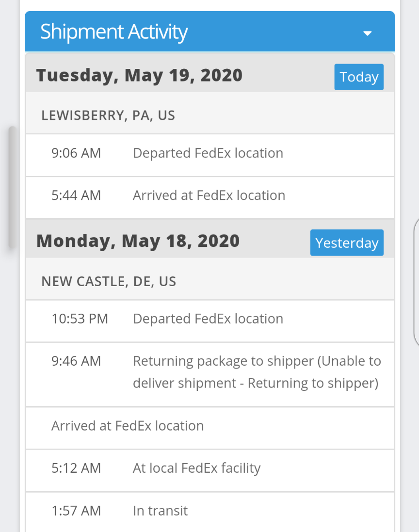This screenshot has height=532, width=419.
Task: Click the Today badge
Action: point(359,77)
